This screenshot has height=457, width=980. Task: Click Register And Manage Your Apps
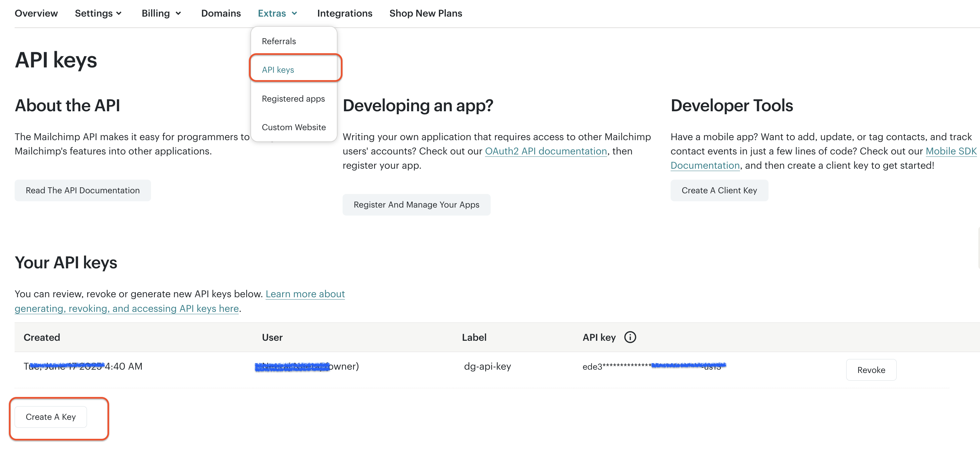tap(417, 205)
